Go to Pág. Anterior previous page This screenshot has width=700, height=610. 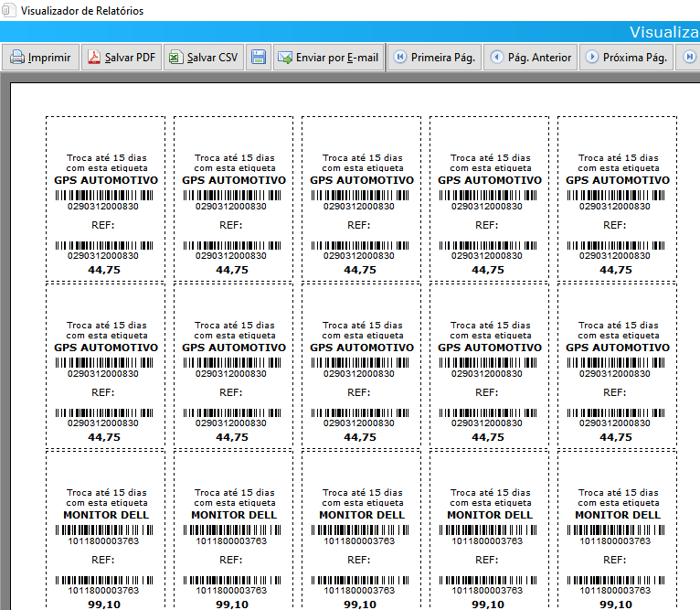(x=531, y=58)
